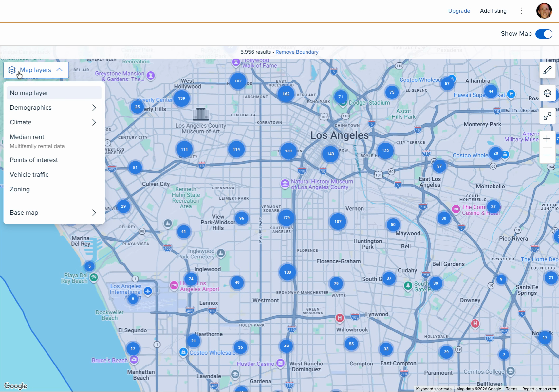Click the "5,956 results" count text
Image resolution: width=559 pixels, height=392 pixels.
(x=256, y=52)
